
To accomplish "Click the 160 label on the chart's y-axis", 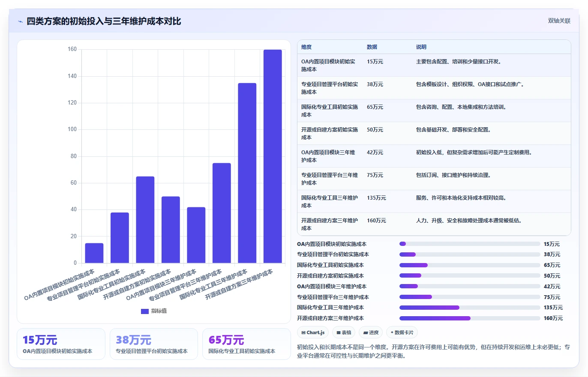I will [x=72, y=50].
